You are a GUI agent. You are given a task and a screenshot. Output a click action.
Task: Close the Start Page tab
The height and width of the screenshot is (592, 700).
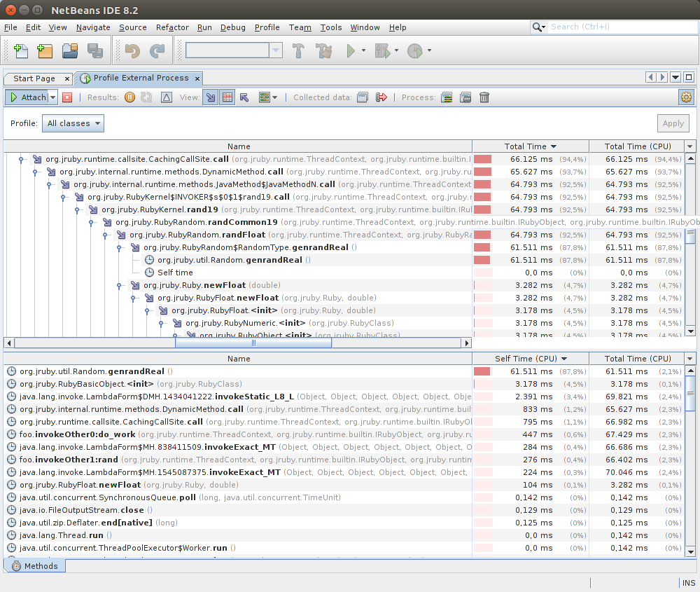coord(67,78)
